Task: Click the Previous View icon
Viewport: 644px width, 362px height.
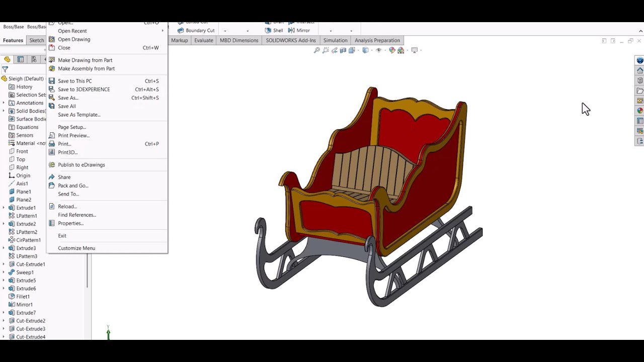Action: coord(335,50)
